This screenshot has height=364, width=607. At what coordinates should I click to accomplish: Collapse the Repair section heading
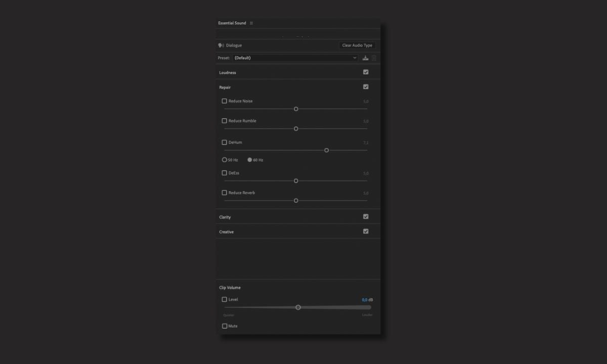pyautogui.click(x=225, y=87)
